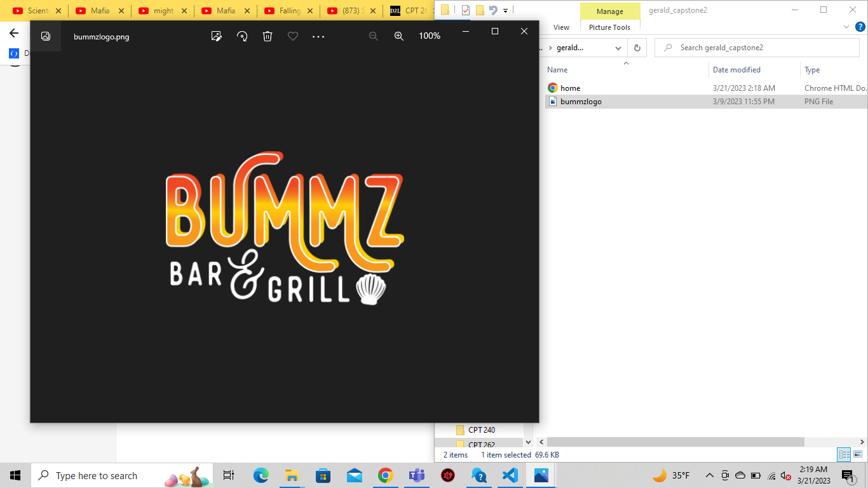Open Microsoft Edge from the taskbar

click(x=261, y=475)
